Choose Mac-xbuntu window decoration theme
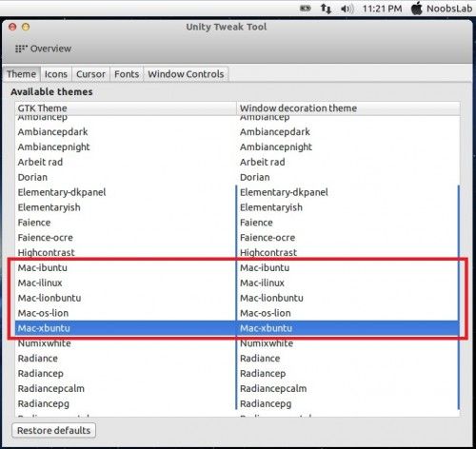This screenshot has width=476, height=449. click(348, 328)
